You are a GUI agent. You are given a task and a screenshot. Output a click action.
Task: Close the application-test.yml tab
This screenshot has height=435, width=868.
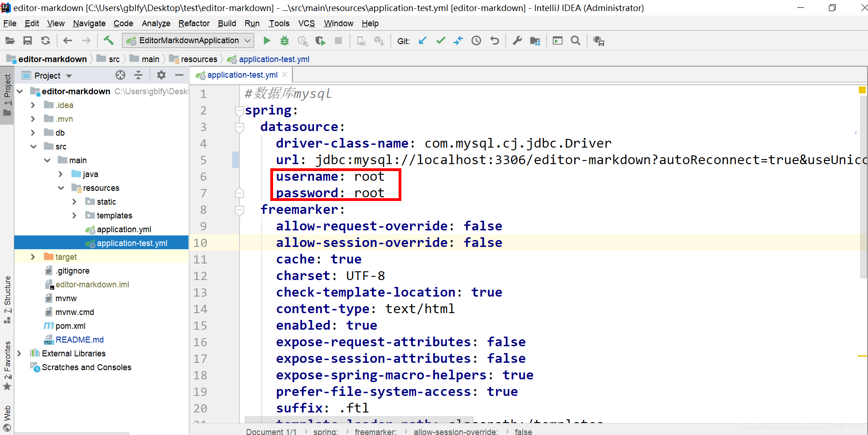pyautogui.click(x=285, y=74)
